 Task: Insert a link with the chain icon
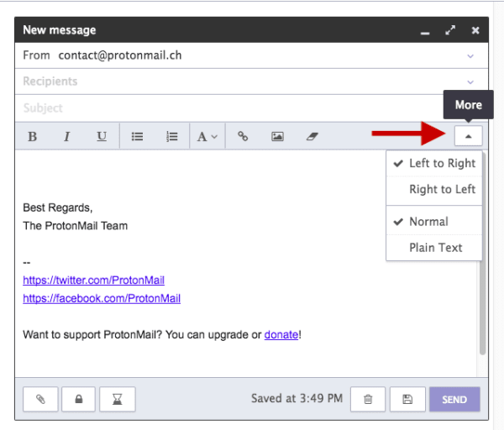(x=243, y=137)
